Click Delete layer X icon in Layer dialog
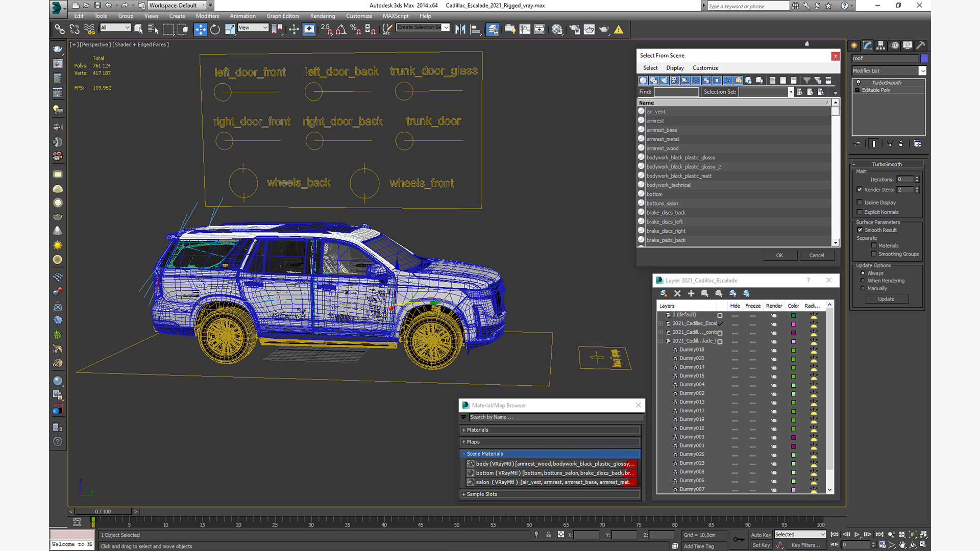This screenshot has height=551, width=980. tap(677, 293)
